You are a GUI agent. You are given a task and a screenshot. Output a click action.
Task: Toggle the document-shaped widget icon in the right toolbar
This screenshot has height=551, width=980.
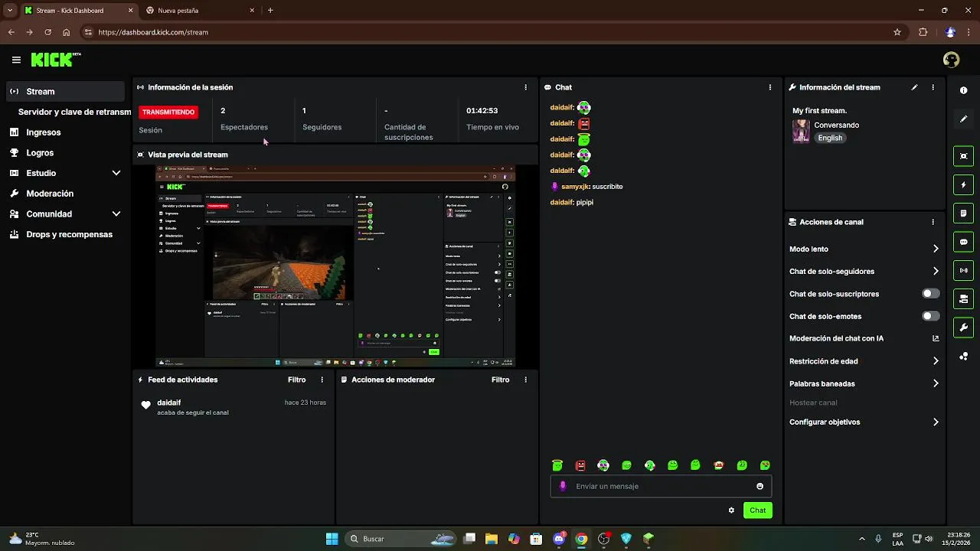[x=963, y=213]
